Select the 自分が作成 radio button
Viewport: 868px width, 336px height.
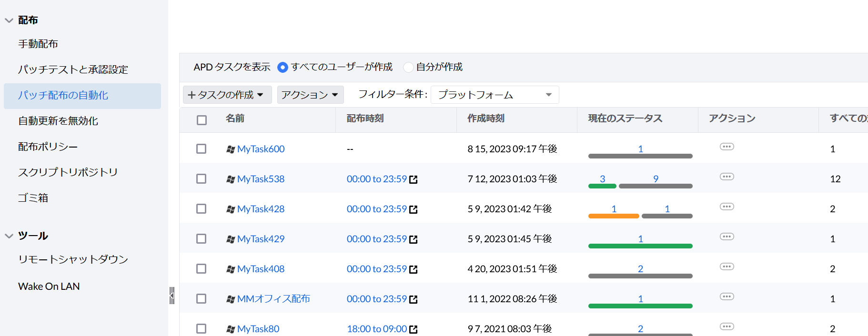coord(408,67)
